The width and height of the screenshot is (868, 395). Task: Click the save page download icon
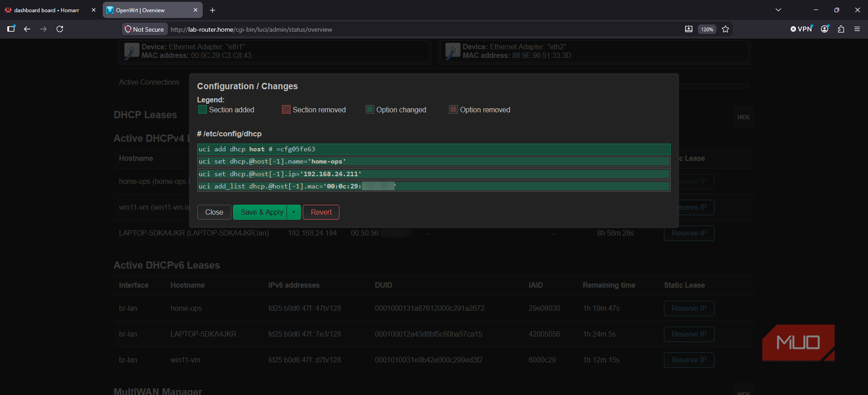pyautogui.click(x=689, y=29)
